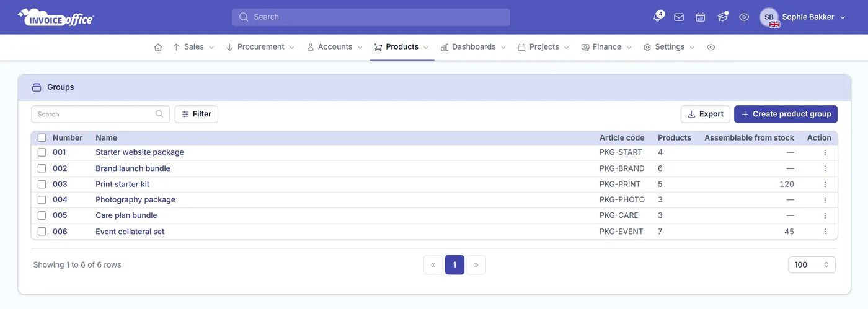Expand the Accounts menu
The image size is (868, 309).
tap(335, 47)
